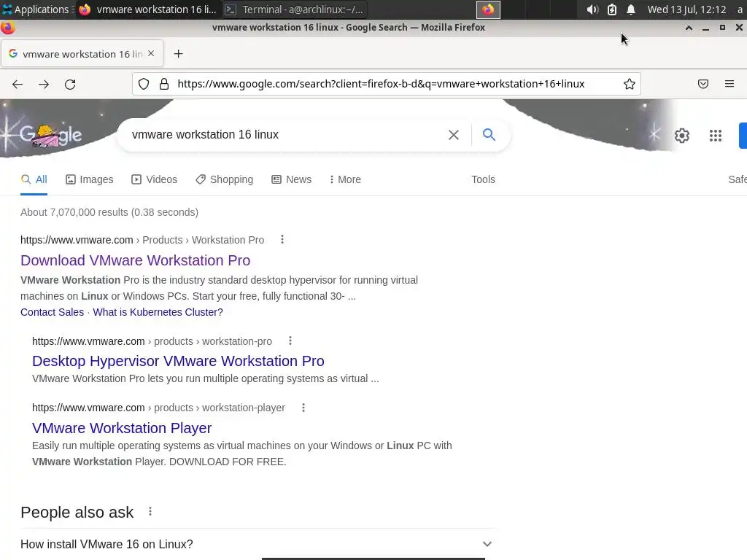Screen dimensions: 747x560
Task: Open options for workstation-player result
Action: pos(303,408)
